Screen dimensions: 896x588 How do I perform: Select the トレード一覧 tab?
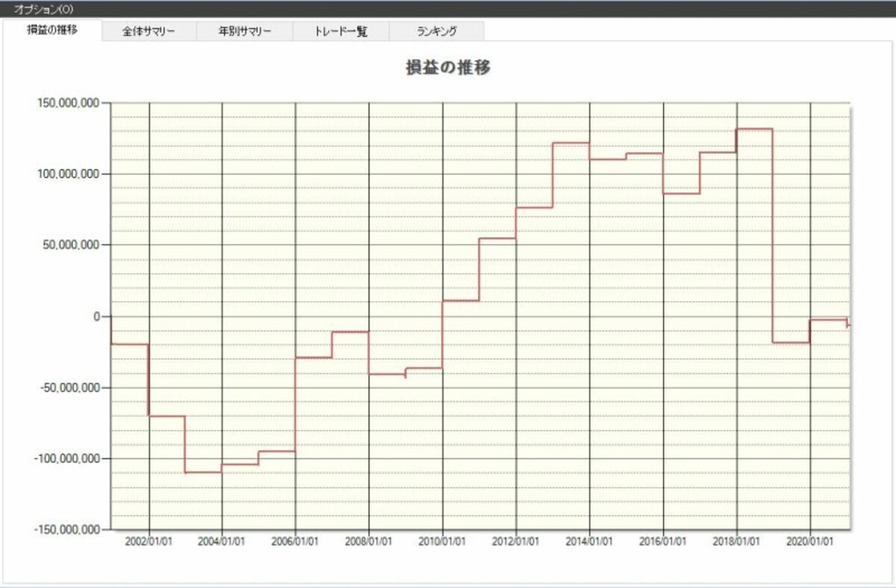tap(340, 32)
